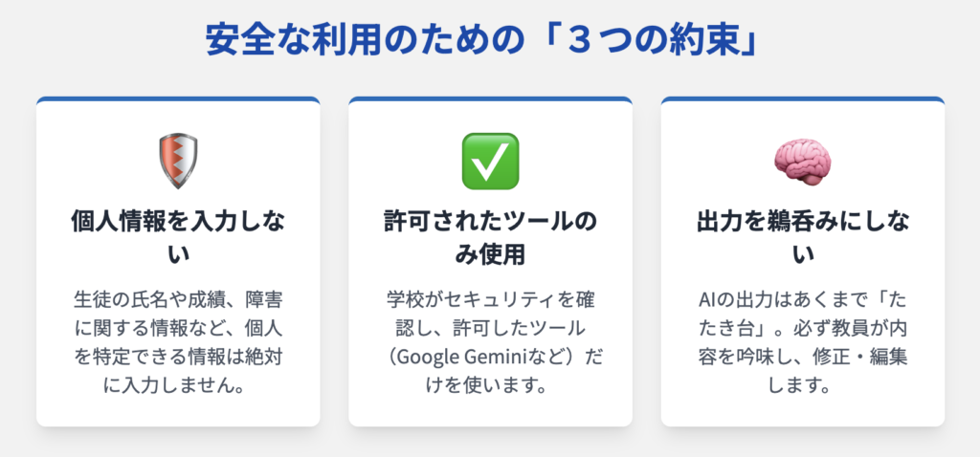Click the 修正・編集します text in the third card
Screen dimensions: 980x457
point(803,372)
